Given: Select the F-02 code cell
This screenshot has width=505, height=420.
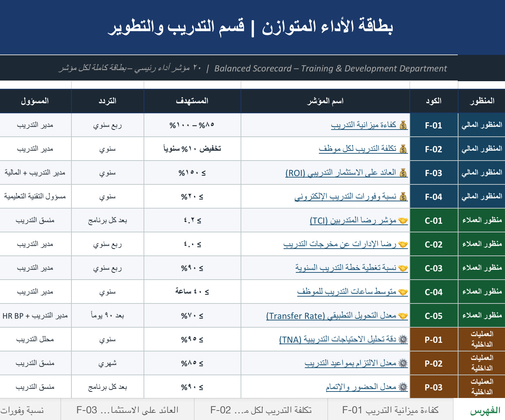Looking at the screenshot, I should (x=434, y=149).
